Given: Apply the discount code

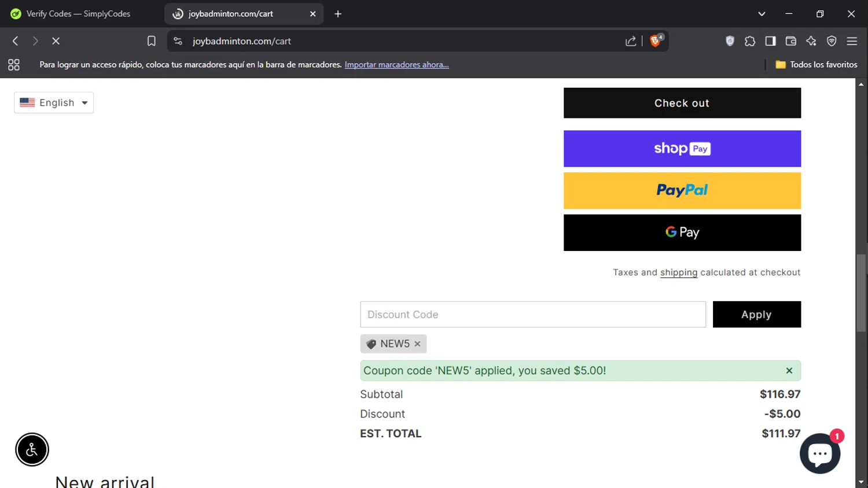Looking at the screenshot, I should pyautogui.click(x=757, y=315).
